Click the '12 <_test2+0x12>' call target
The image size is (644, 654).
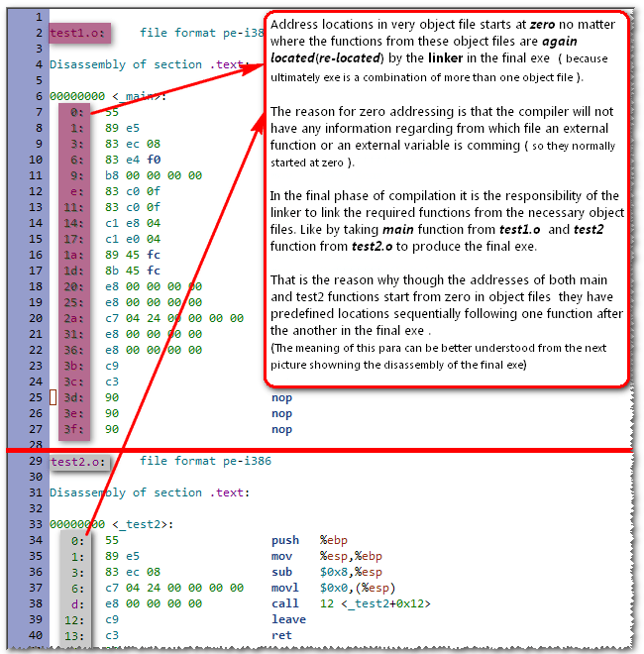pos(376,603)
